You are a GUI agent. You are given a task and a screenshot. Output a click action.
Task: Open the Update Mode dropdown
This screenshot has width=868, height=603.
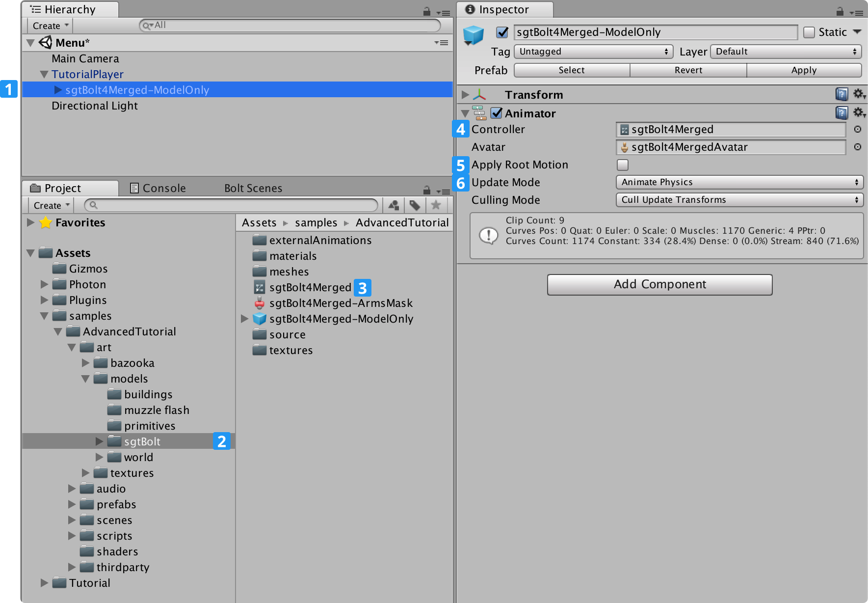[739, 182]
